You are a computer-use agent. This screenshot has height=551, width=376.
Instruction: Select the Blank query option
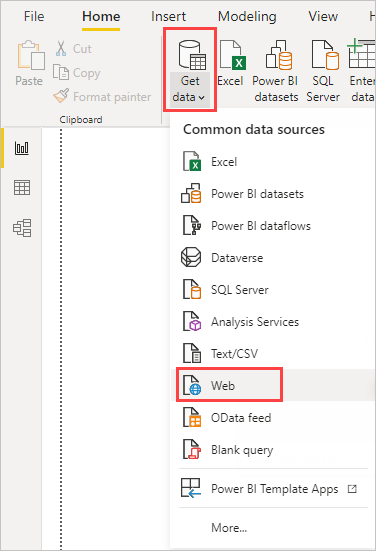(x=272, y=449)
